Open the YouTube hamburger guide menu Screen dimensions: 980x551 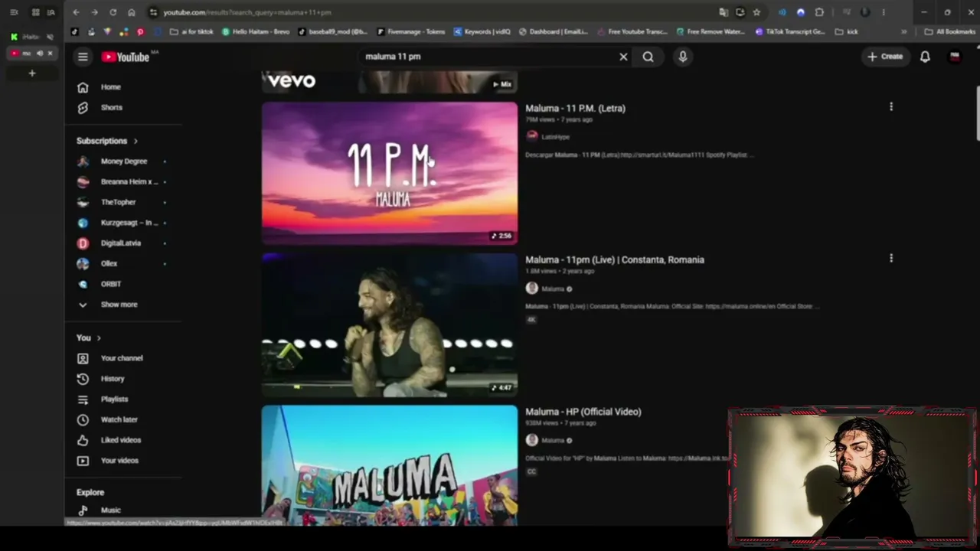(83, 57)
